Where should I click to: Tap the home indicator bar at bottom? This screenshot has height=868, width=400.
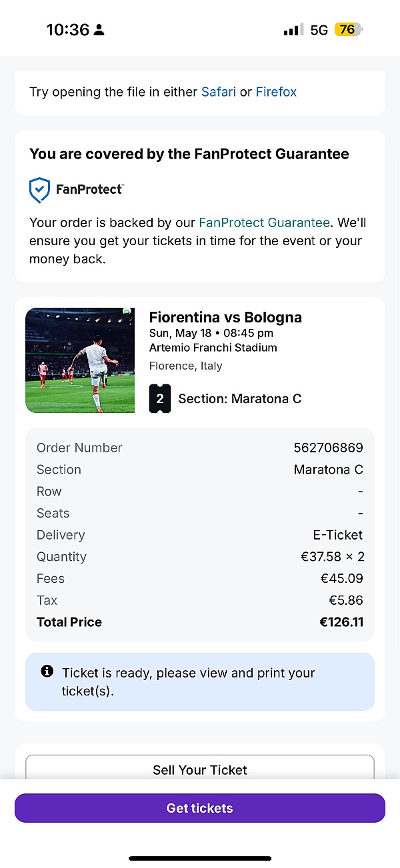click(200, 858)
